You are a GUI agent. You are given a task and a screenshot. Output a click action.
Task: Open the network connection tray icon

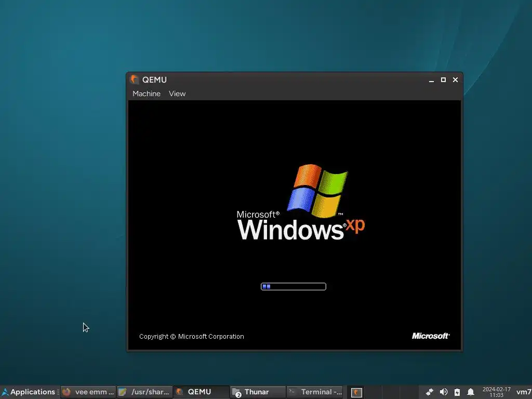[430, 392]
